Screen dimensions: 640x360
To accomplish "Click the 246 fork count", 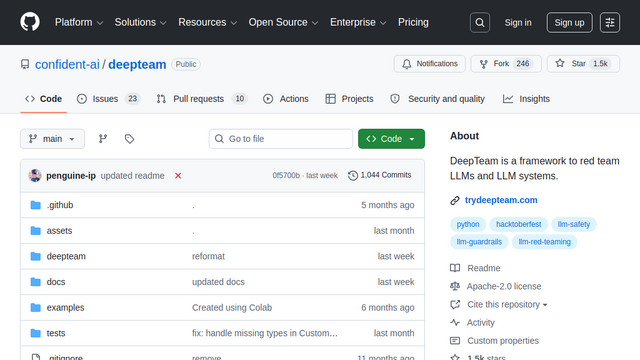I will click(522, 64).
